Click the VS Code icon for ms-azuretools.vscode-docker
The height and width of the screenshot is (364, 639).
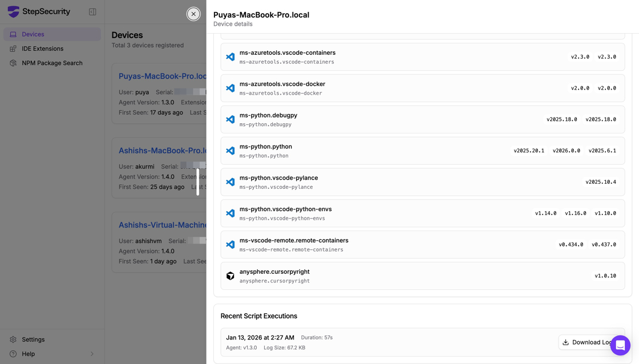pos(230,88)
